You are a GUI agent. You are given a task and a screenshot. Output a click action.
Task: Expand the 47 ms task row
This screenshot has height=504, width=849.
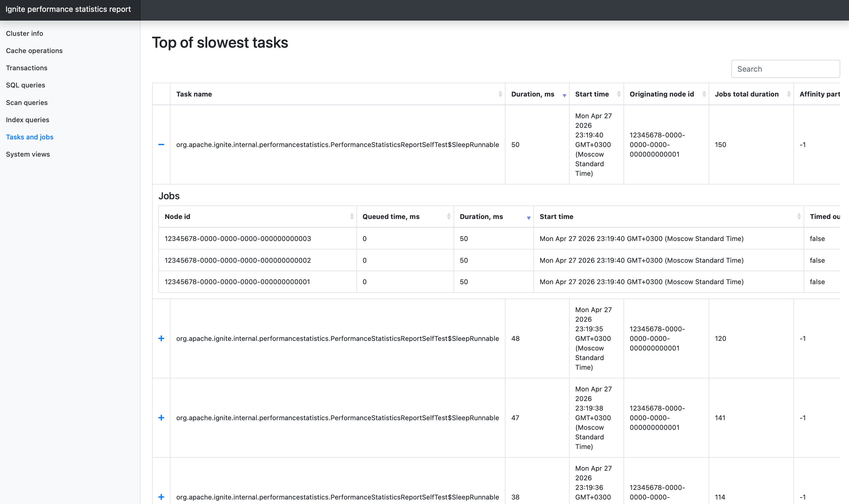[x=161, y=418]
